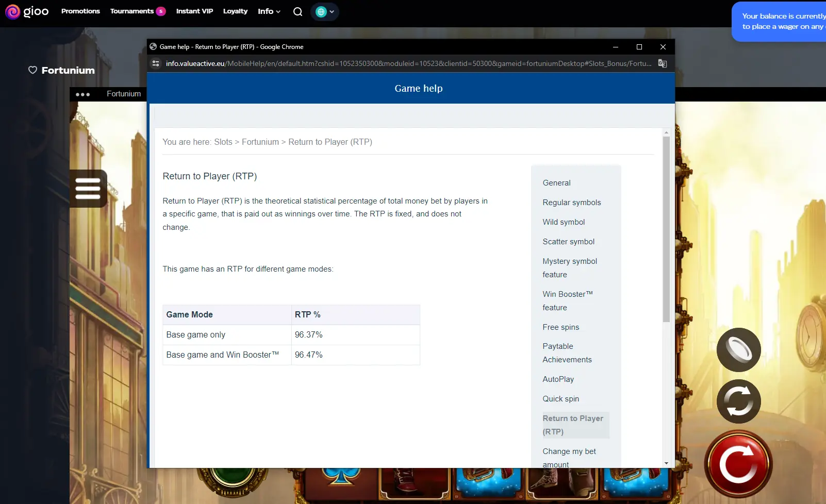Open the globe language selector

coord(325,11)
